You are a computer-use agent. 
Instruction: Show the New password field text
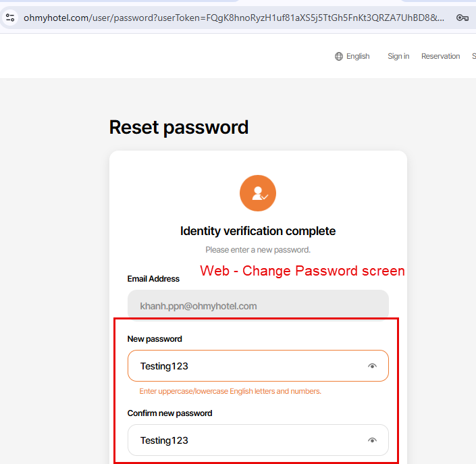(372, 366)
